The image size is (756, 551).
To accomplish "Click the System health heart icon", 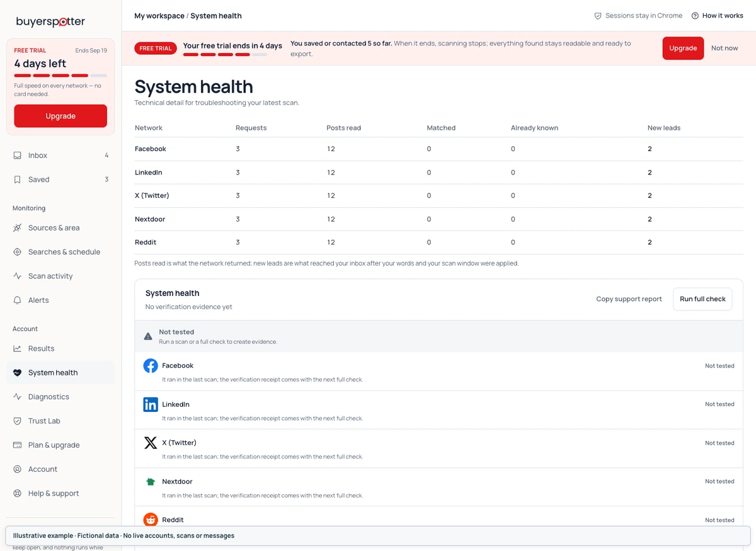I will tap(18, 373).
